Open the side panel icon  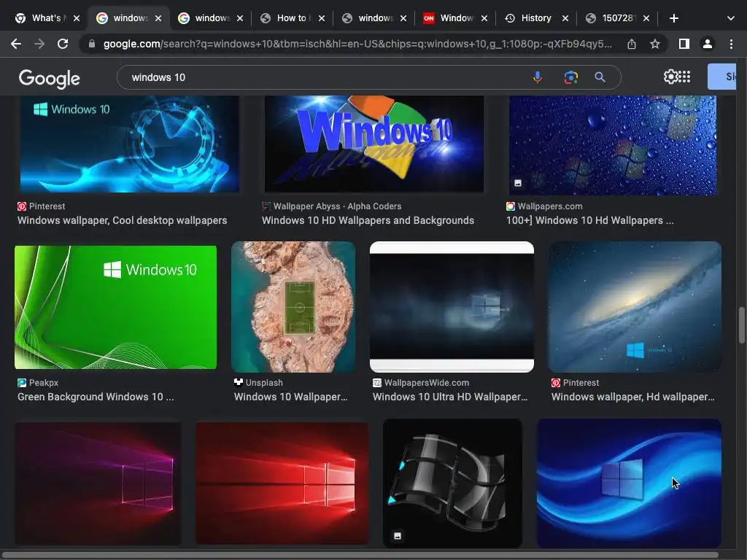tap(684, 44)
